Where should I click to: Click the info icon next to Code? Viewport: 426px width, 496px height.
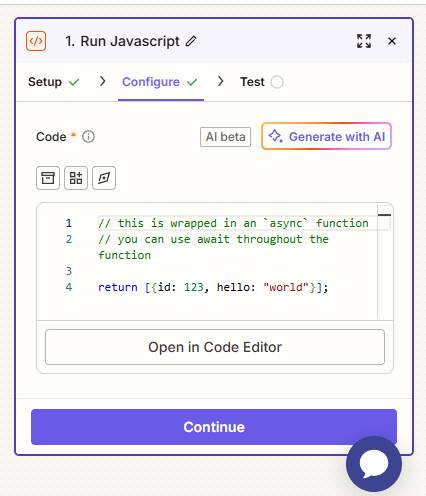click(x=88, y=137)
